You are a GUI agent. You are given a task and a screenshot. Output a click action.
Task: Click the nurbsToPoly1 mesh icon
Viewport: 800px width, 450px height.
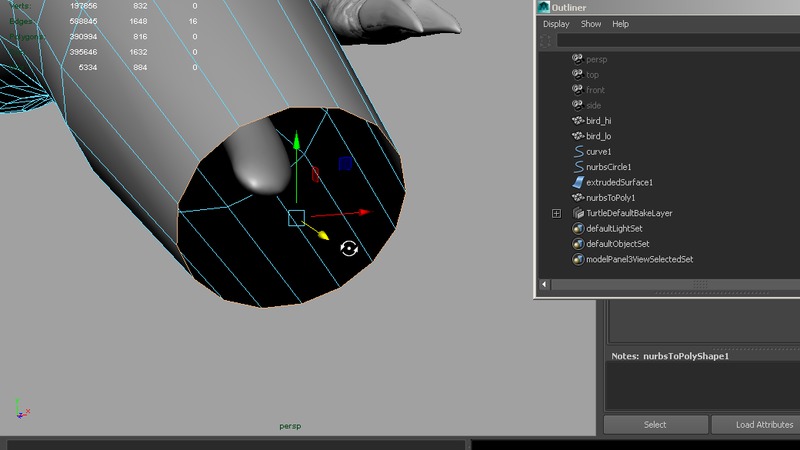(578, 198)
